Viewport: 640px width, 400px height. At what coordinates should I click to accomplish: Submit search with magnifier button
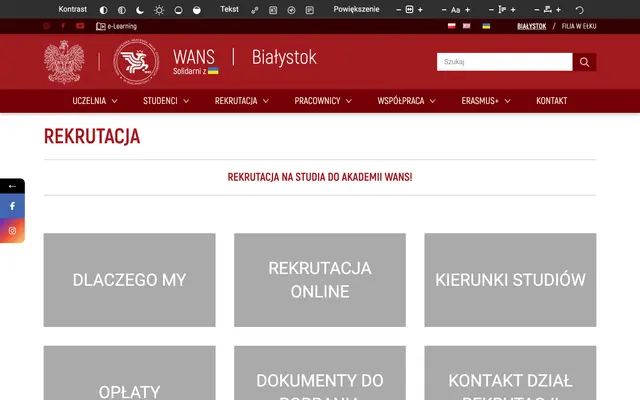coord(584,62)
